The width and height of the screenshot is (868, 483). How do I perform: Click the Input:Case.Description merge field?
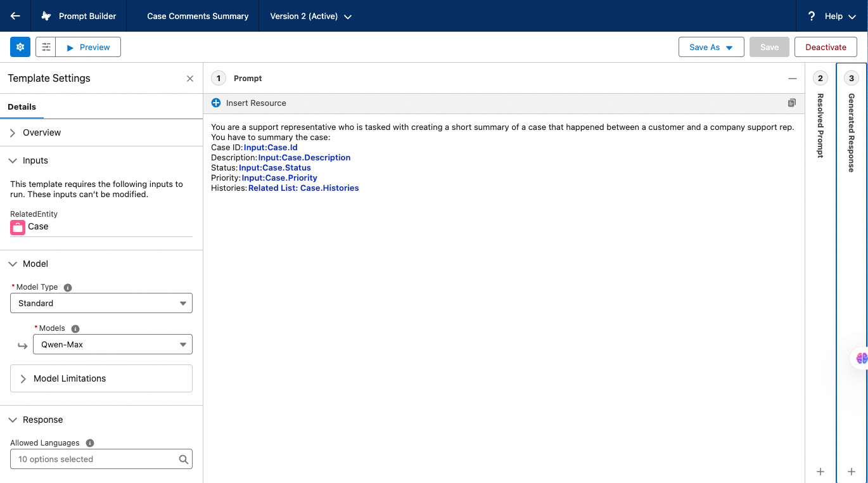[304, 157]
